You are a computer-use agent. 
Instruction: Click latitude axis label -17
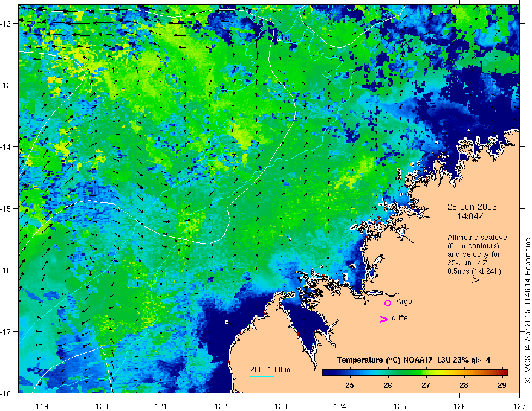tap(6, 332)
